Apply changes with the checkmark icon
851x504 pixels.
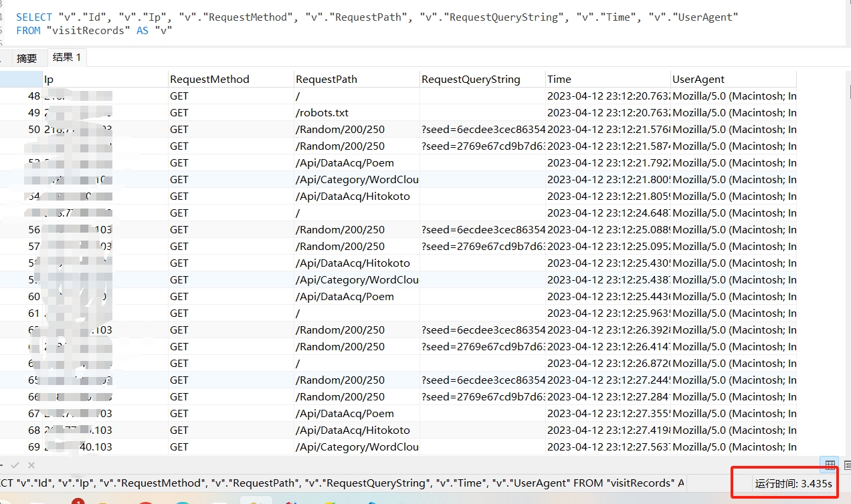pyautogui.click(x=15, y=465)
